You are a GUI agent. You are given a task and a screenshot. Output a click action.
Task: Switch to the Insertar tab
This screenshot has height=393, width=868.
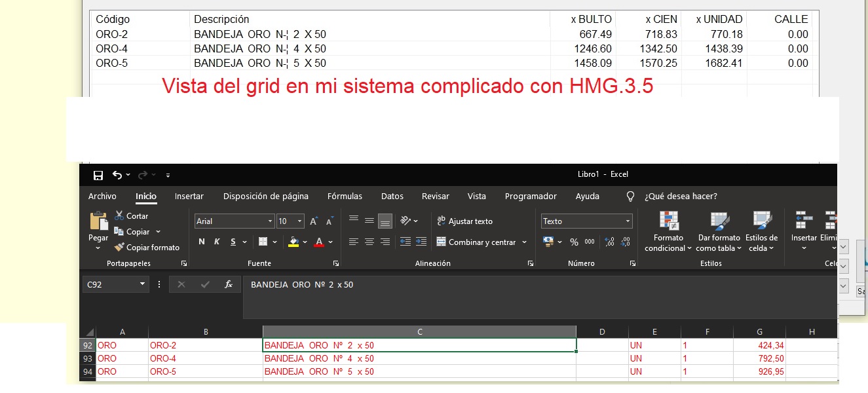[189, 196]
